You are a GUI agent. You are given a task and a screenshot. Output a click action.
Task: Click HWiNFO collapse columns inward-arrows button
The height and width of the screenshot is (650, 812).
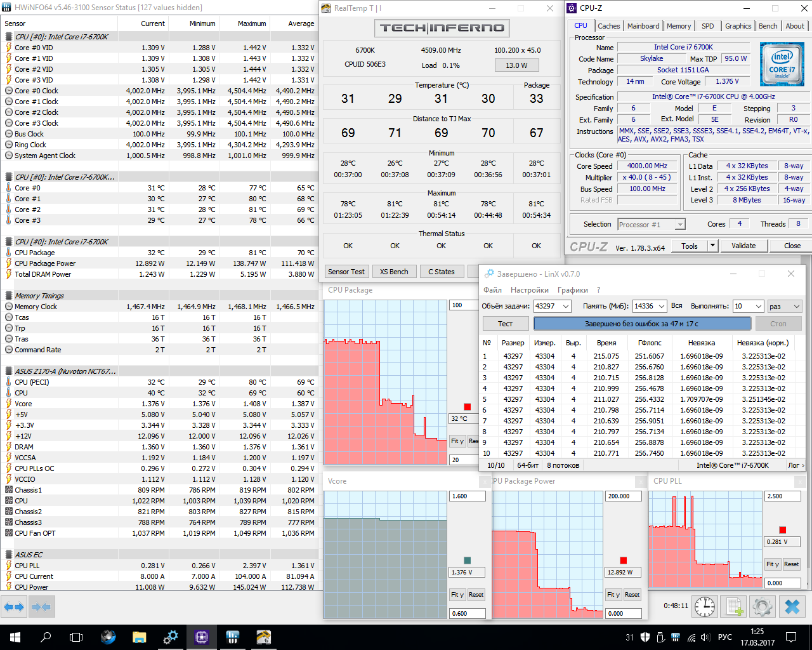click(41, 607)
